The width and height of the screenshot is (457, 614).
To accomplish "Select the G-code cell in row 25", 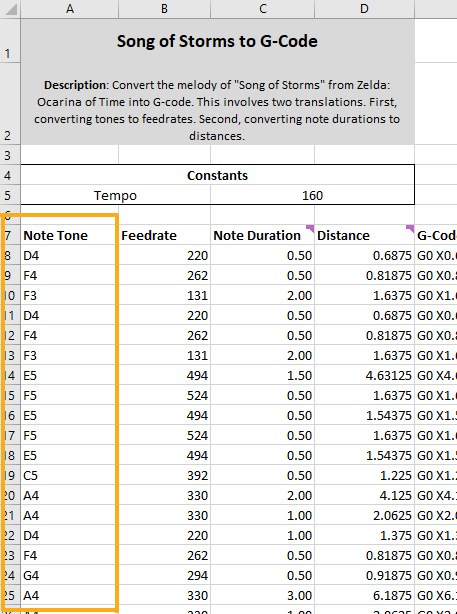I will 436,595.
